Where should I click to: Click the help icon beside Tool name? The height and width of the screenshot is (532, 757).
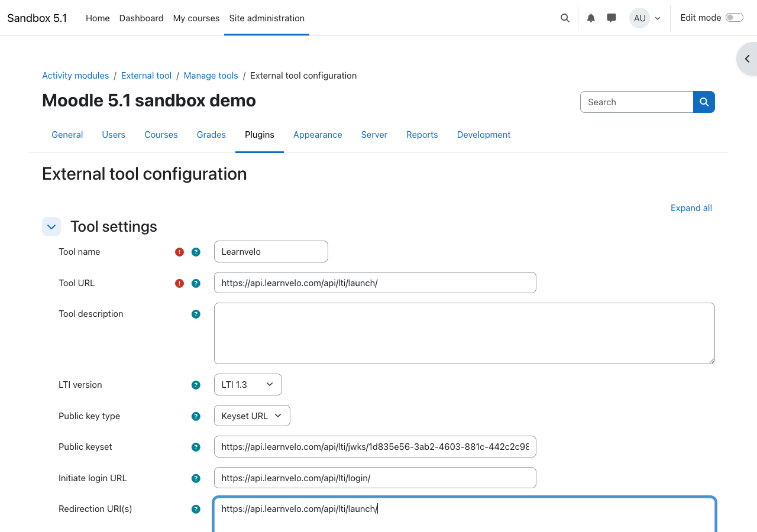196,252
